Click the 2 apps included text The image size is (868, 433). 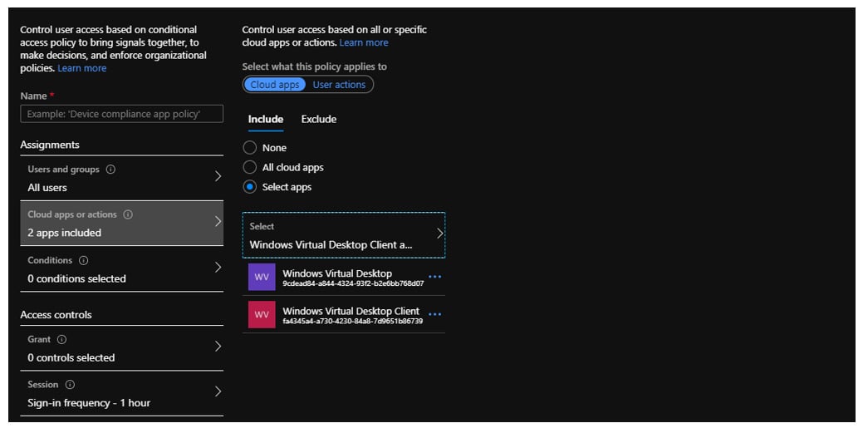[64, 233]
